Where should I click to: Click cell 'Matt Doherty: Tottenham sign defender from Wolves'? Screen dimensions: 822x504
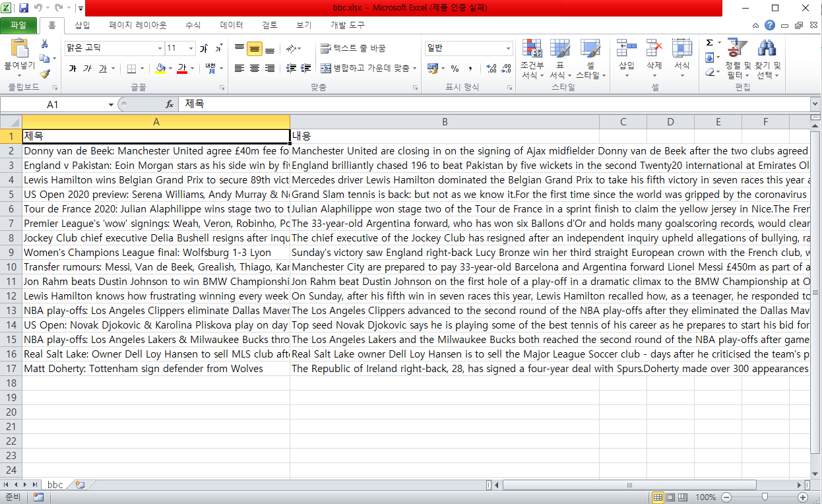(x=156, y=369)
